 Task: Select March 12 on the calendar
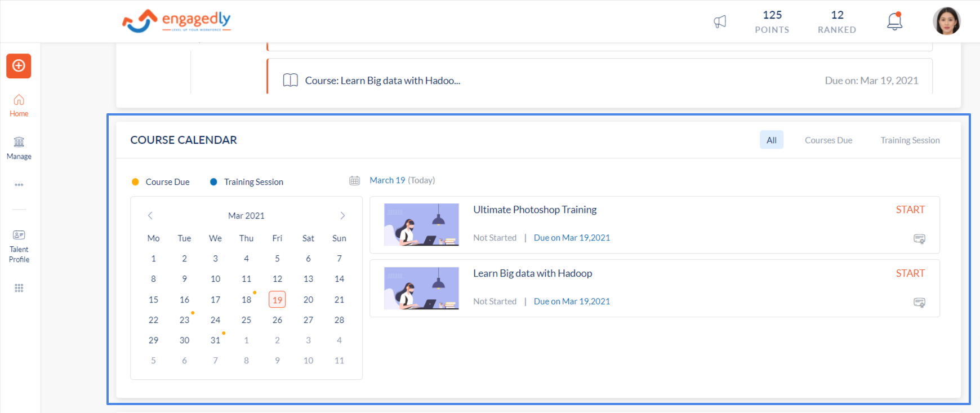point(277,279)
